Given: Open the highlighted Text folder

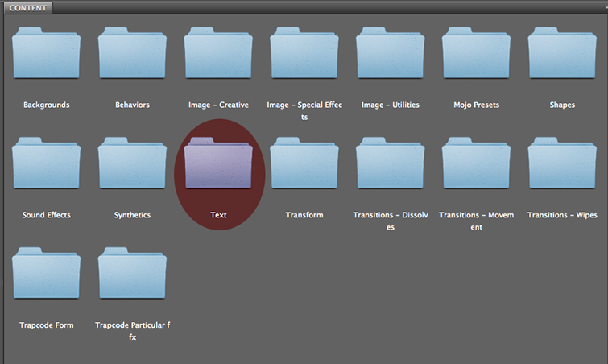Looking at the screenshot, I should pyautogui.click(x=218, y=165).
